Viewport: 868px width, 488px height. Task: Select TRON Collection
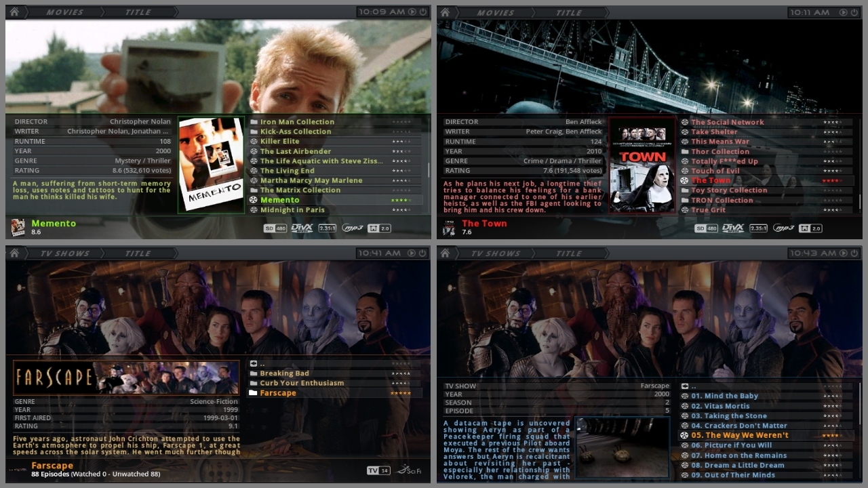pos(766,200)
